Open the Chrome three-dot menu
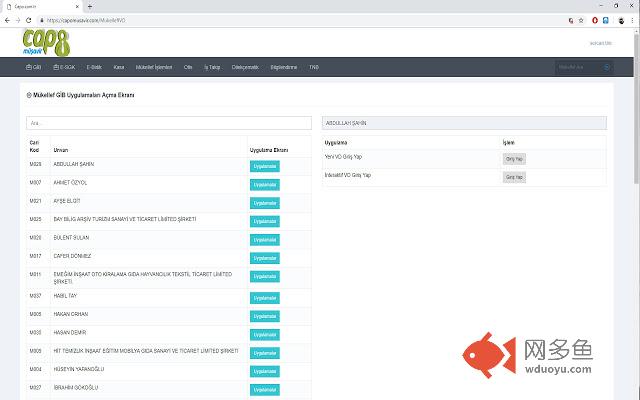640x400 pixels. 632,19
